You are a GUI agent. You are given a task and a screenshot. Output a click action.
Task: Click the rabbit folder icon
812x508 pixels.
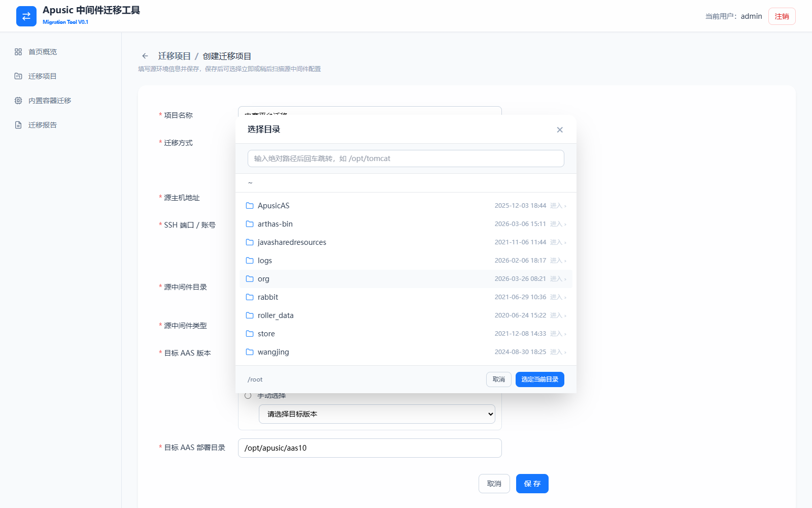[250, 297]
